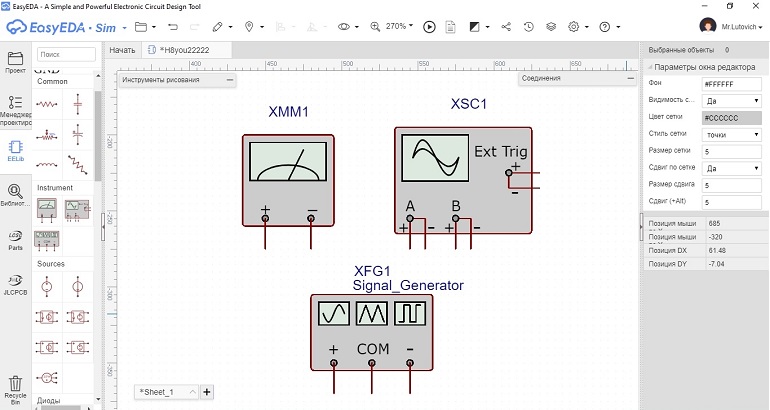Pick the variable resistor symbol
This screenshot has width=770, height=410.
point(78,165)
